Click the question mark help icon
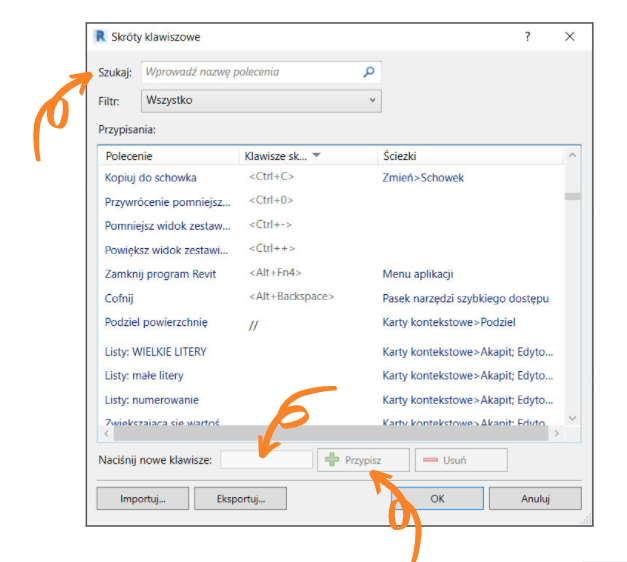The image size is (627, 562). (527, 37)
